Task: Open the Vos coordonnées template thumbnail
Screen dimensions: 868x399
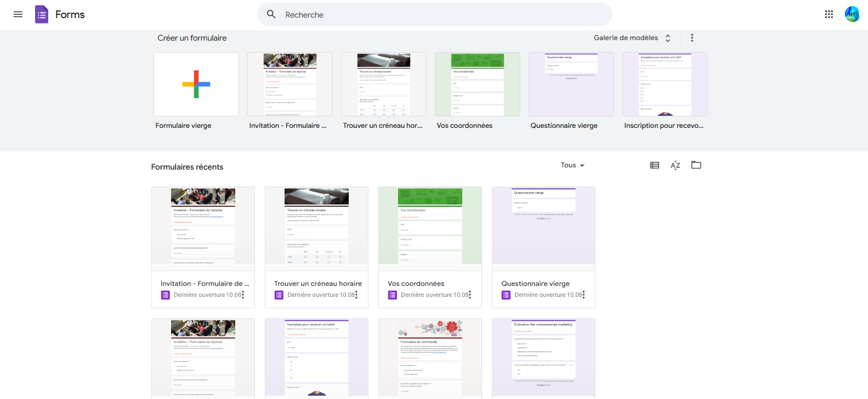Action: tap(478, 84)
